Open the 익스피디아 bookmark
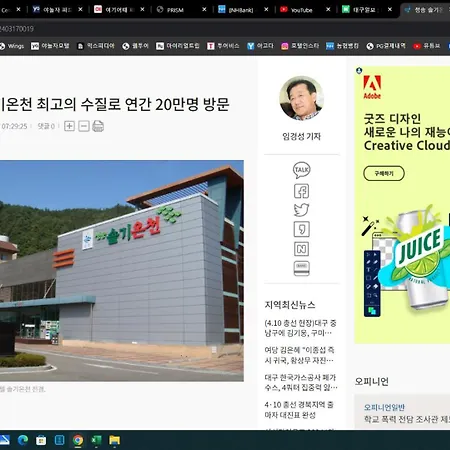The height and width of the screenshot is (450, 450). click(96, 46)
